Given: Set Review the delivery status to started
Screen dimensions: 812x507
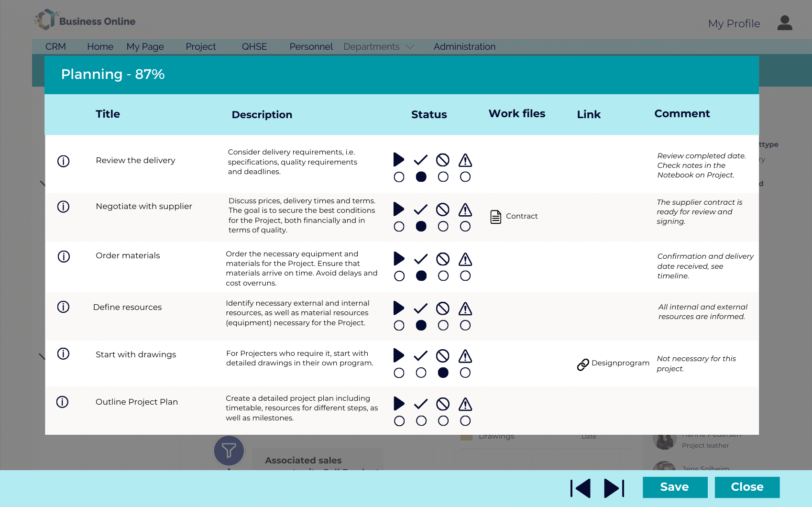Looking at the screenshot, I should (399, 177).
